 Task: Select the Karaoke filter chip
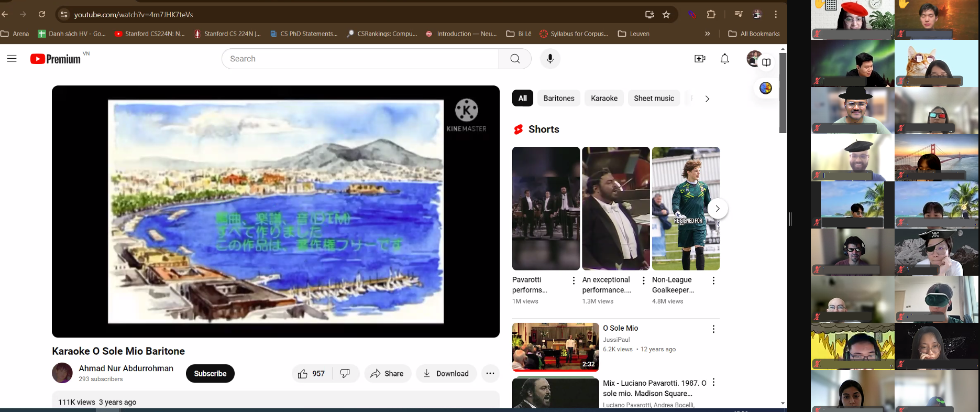click(x=604, y=98)
